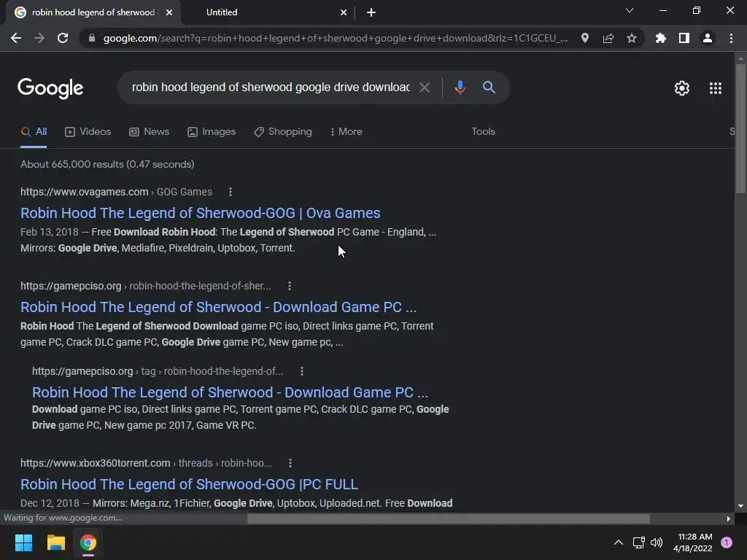This screenshot has width=747, height=560.
Task: Switch to Shopping results
Action: [x=283, y=132]
